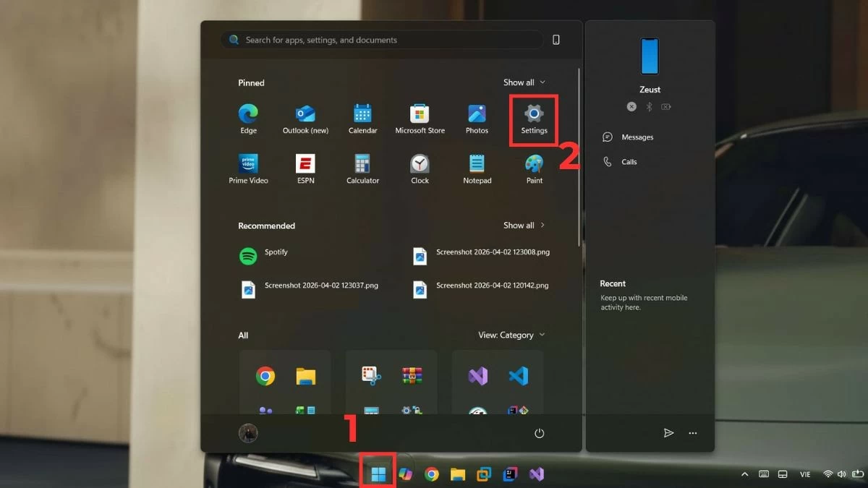
Task: Open Calls in the phone panel
Action: point(620,162)
